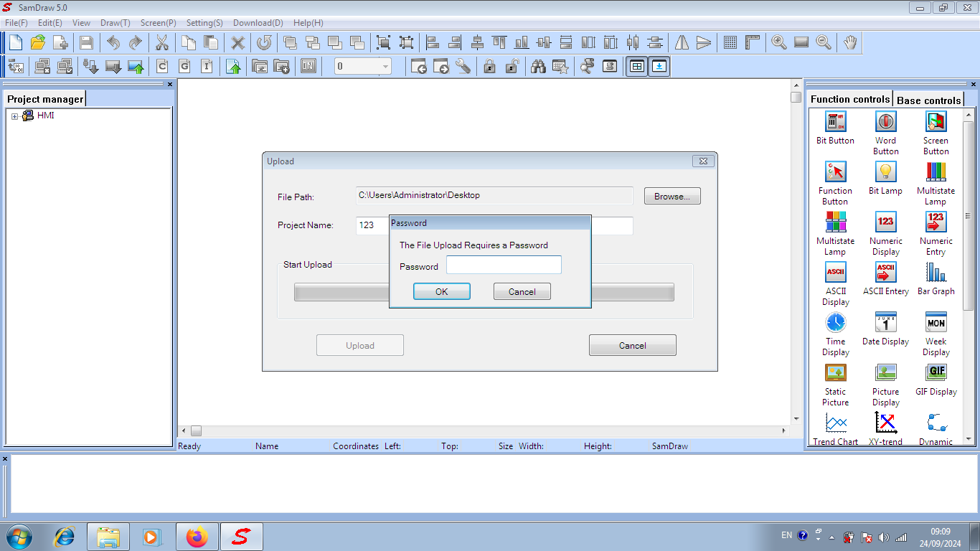980x551 pixels.
Task: Undo the last action via toolbar arrow
Action: click(x=113, y=42)
